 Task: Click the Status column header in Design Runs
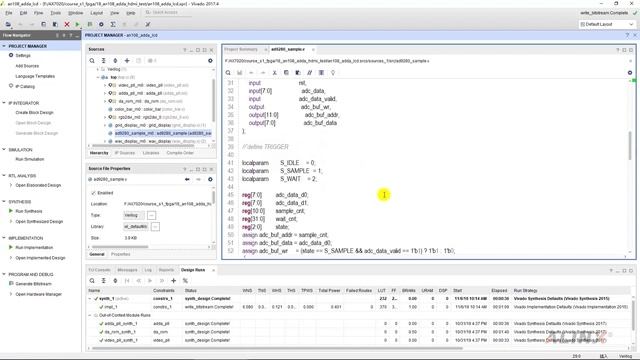(x=191, y=291)
